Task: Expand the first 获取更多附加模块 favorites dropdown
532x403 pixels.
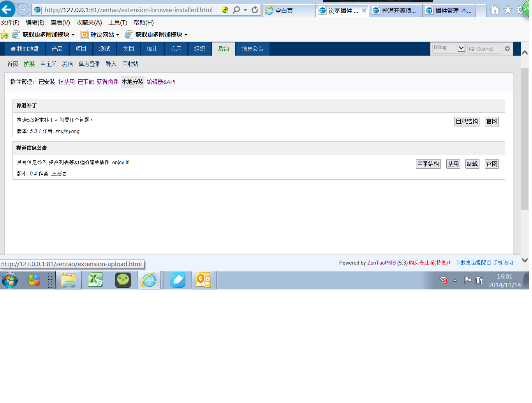Action: point(73,35)
